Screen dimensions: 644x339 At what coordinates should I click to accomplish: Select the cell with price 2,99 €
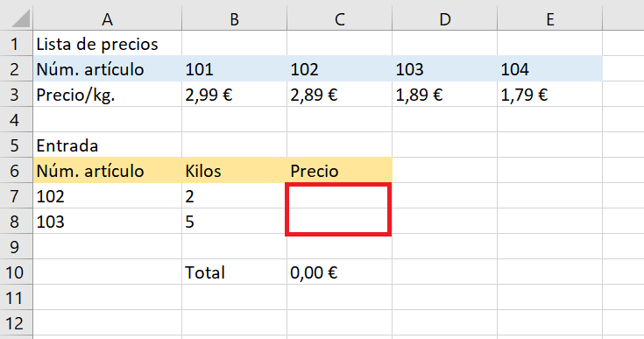pyautogui.click(x=234, y=95)
